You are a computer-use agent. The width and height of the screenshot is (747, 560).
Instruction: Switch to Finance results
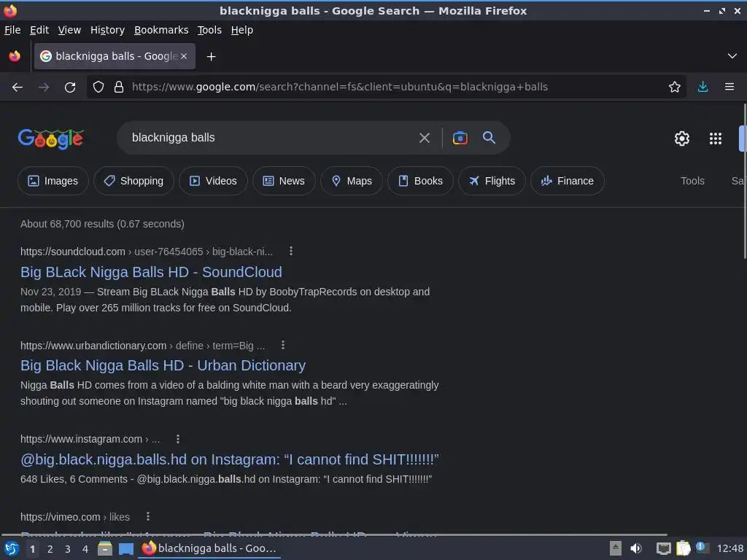[x=568, y=181]
